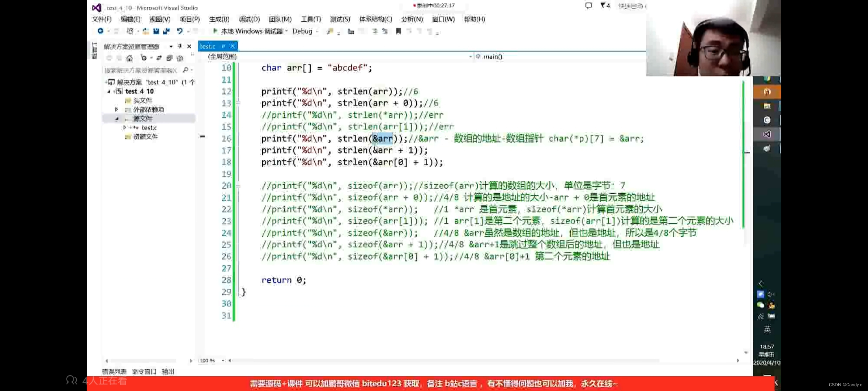This screenshot has width=868, height=391.
Task: Open the 调试(D) menu
Action: (x=249, y=19)
